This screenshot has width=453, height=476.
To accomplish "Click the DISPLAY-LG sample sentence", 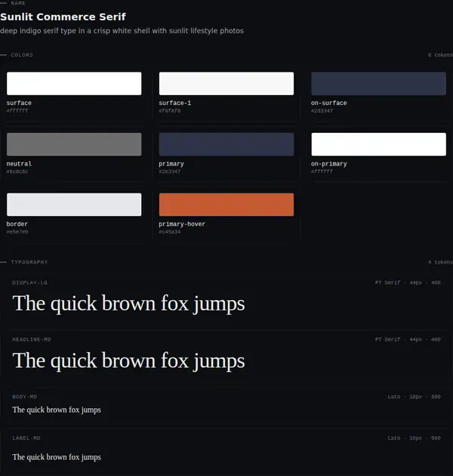I will [128, 304].
